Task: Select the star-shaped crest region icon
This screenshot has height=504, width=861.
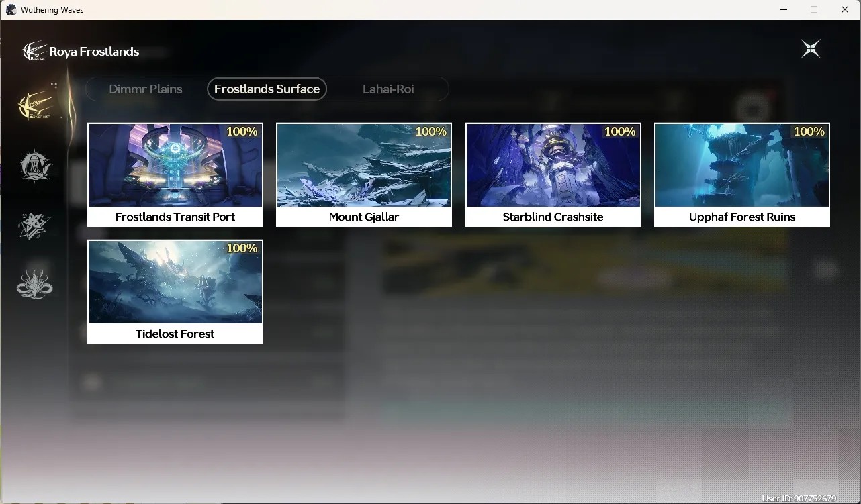Action: click(34, 226)
